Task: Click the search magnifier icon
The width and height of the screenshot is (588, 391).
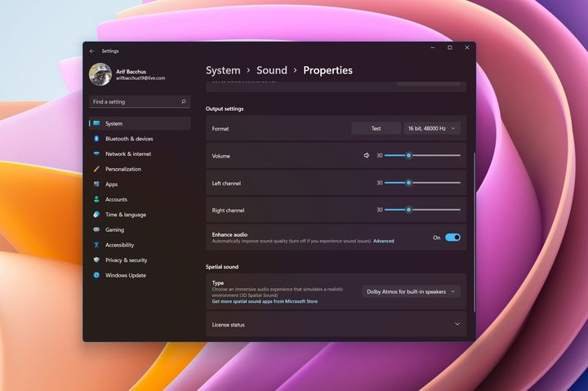Action: coord(184,101)
